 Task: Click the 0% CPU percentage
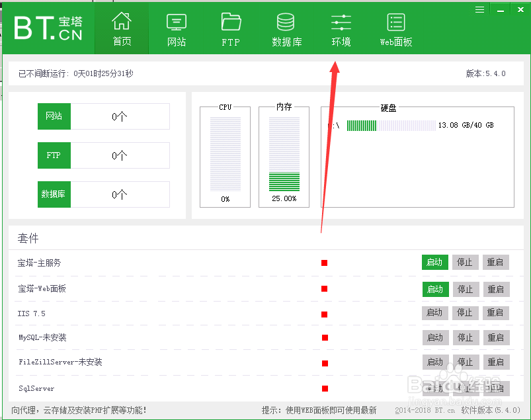coord(225,199)
